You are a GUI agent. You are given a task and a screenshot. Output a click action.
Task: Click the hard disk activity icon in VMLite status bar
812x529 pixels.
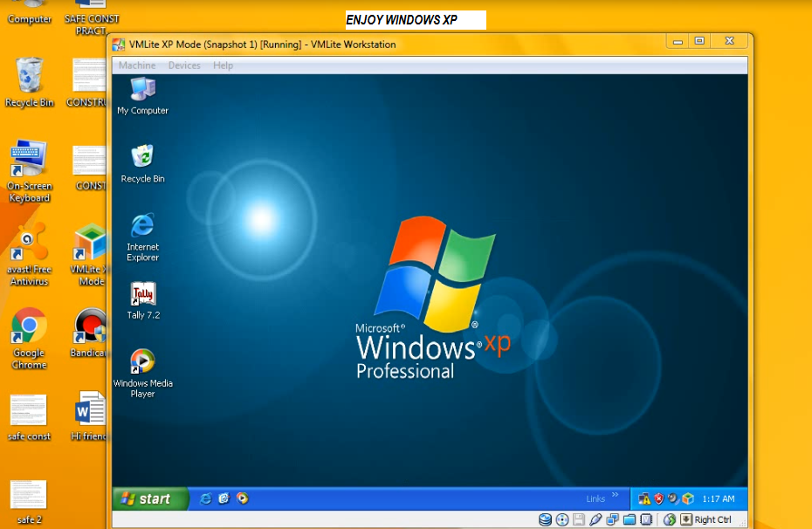[x=546, y=519]
